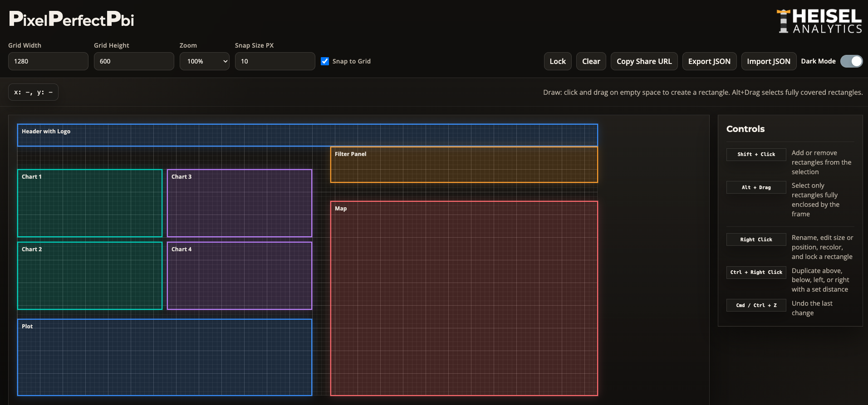Select the Chart 3 rectangle
Viewport: 868px width, 405px height.
coord(240,203)
